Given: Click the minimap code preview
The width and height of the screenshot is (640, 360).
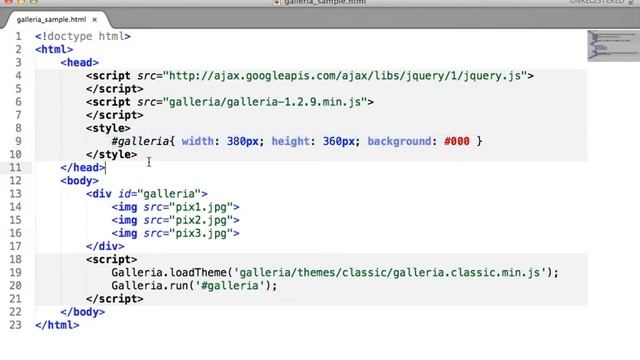Looking at the screenshot, I should tap(613, 45).
